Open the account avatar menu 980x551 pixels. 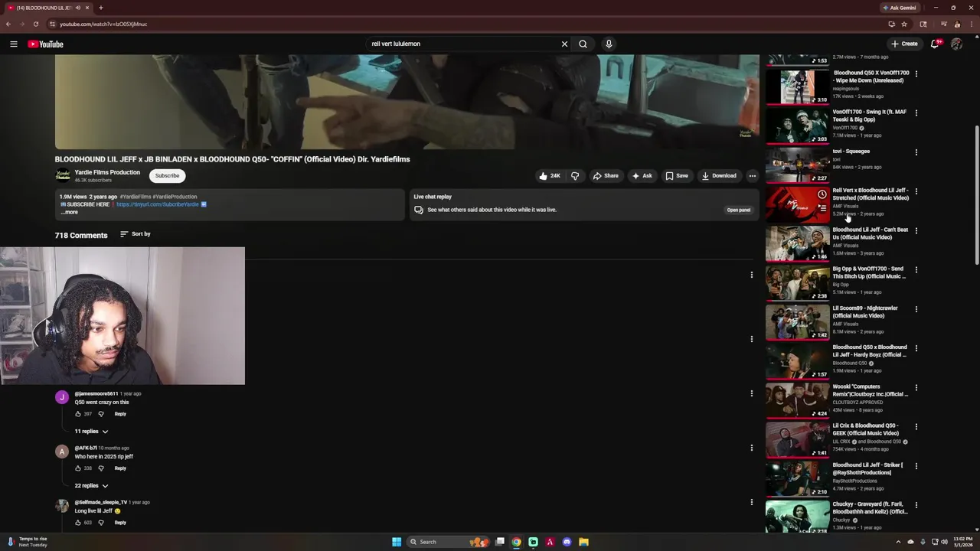click(956, 44)
